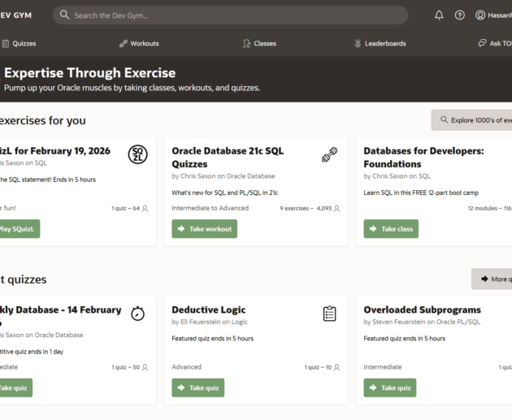Take the Deductive Logic quiz
512x420 pixels.
click(197, 388)
